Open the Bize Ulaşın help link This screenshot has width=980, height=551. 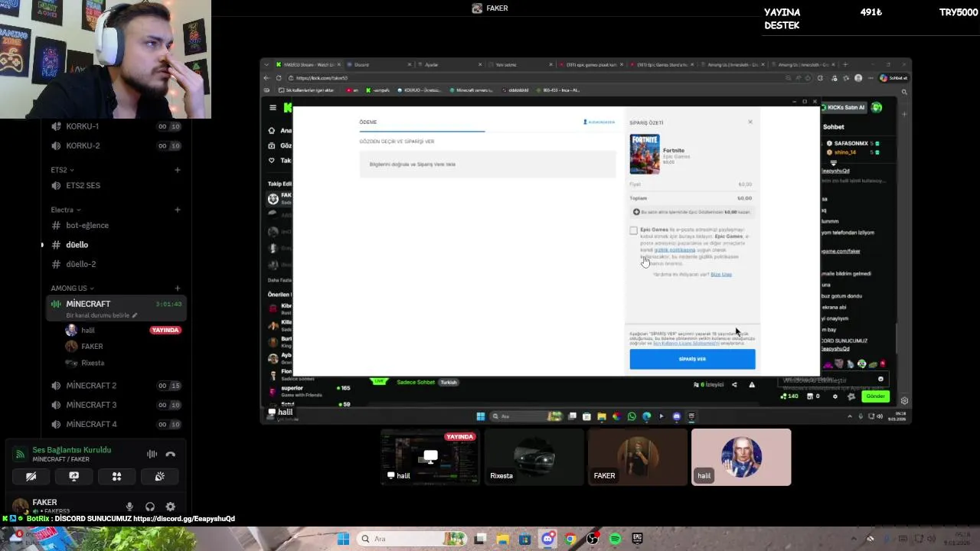721,274
